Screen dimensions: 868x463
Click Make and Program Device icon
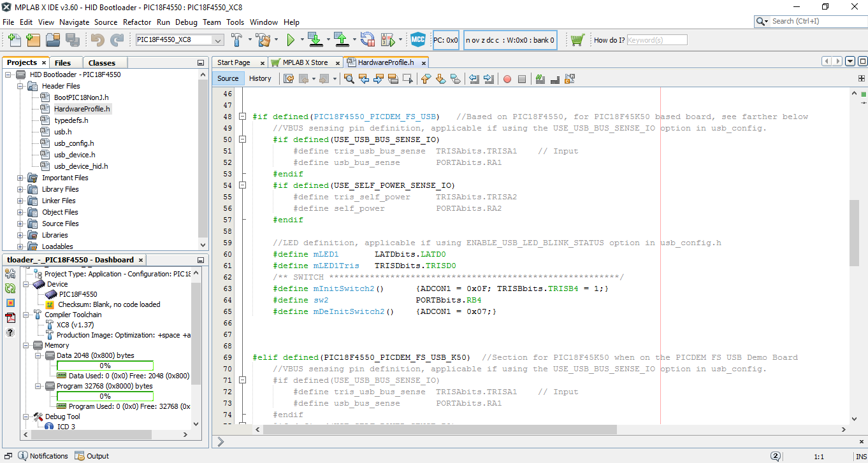(x=315, y=40)
